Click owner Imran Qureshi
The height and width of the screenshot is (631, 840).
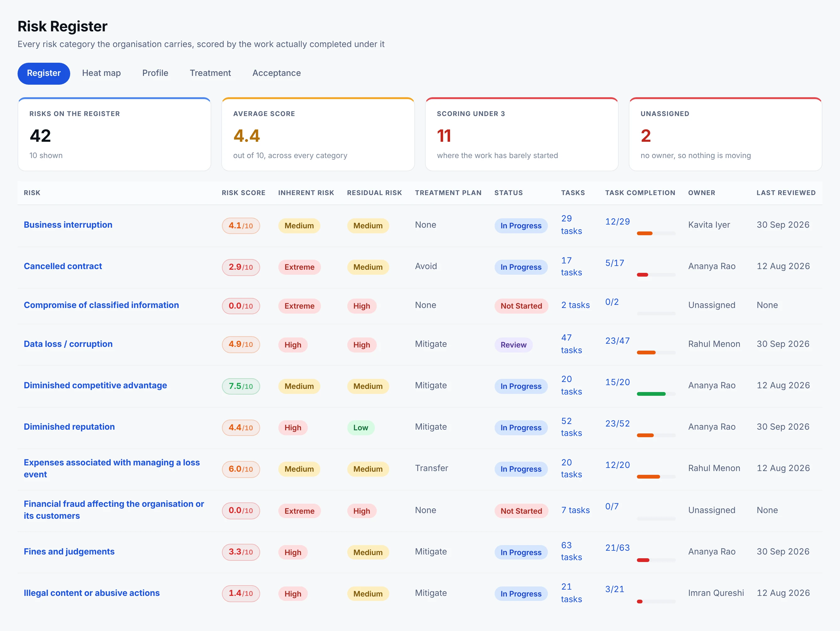(x=716, y=593)
